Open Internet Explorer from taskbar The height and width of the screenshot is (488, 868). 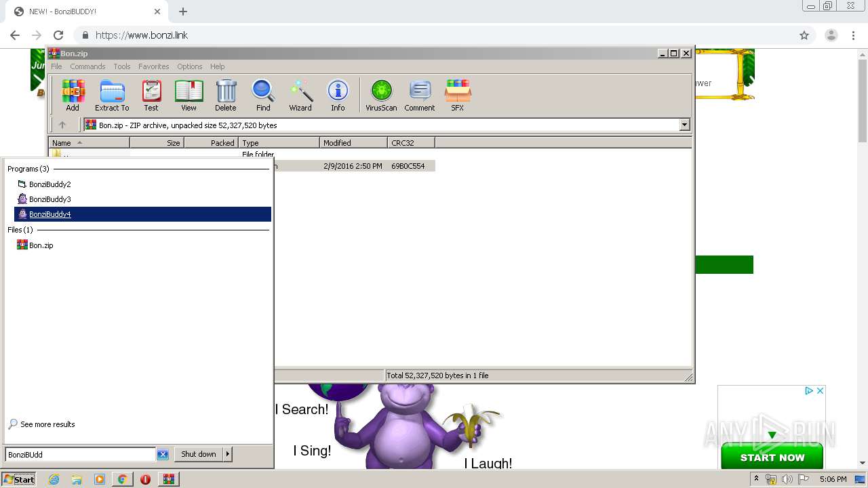coord(54,479)
